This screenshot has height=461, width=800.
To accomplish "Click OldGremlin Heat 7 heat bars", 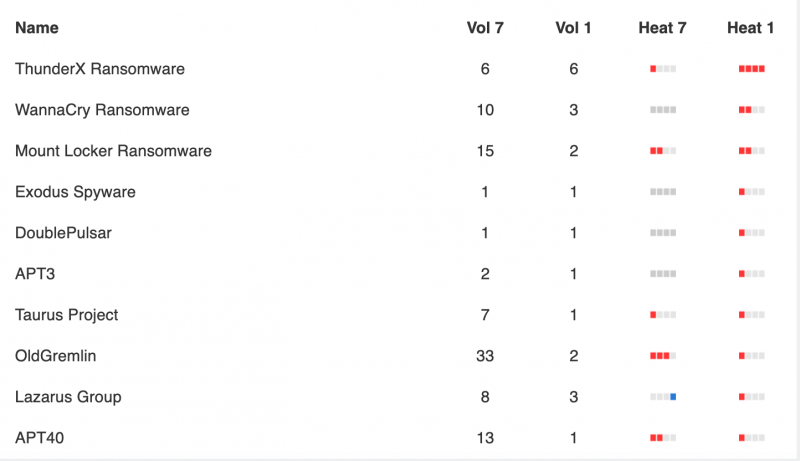I will (663, 356).
